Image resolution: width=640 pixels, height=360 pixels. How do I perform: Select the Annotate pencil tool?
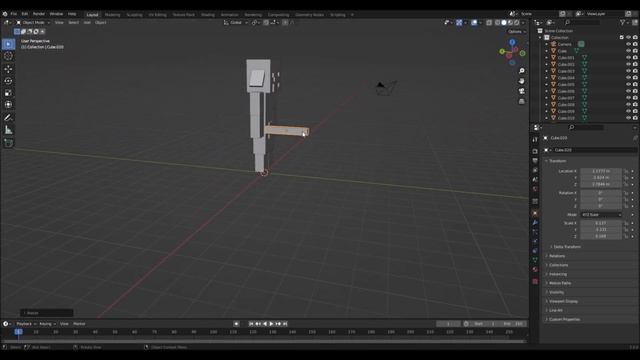coord(8,118)
